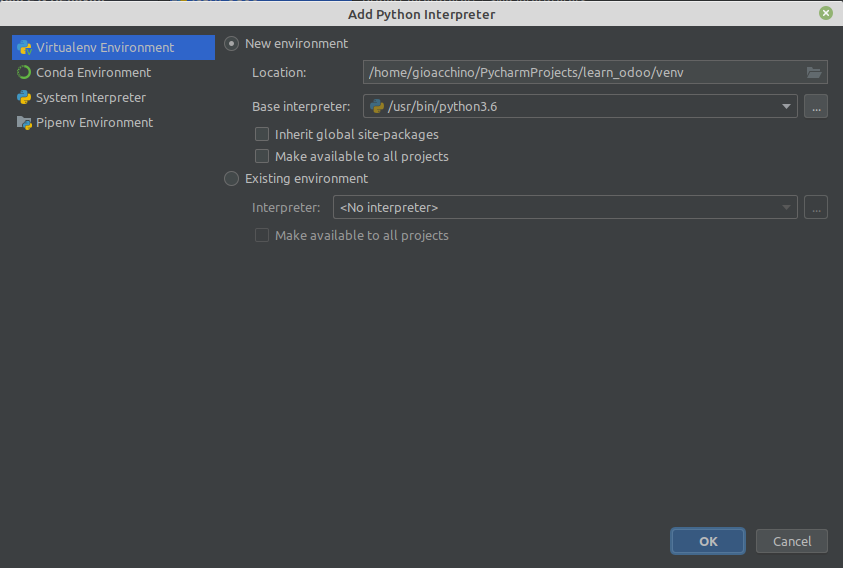Confirm with the OK button

coord(708,541)
